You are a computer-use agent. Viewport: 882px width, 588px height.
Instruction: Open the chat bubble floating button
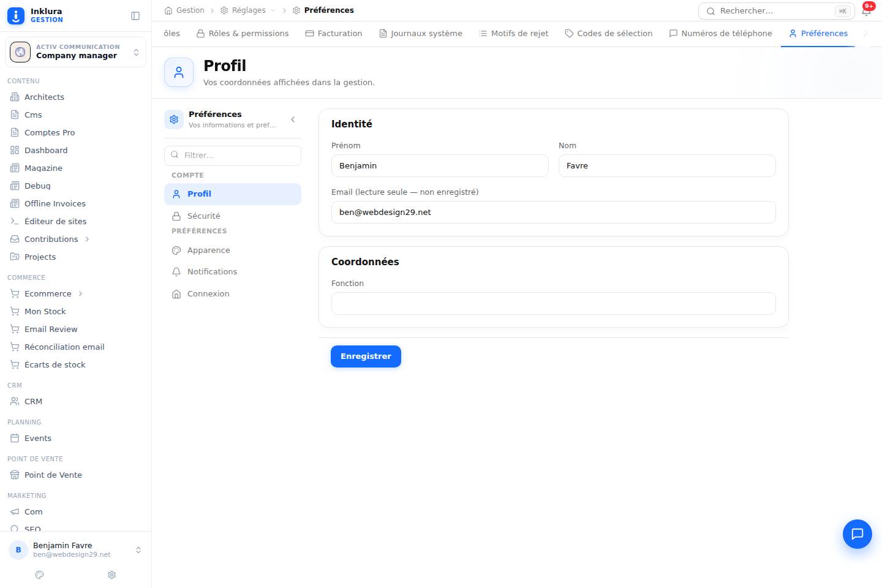point(858,534)
